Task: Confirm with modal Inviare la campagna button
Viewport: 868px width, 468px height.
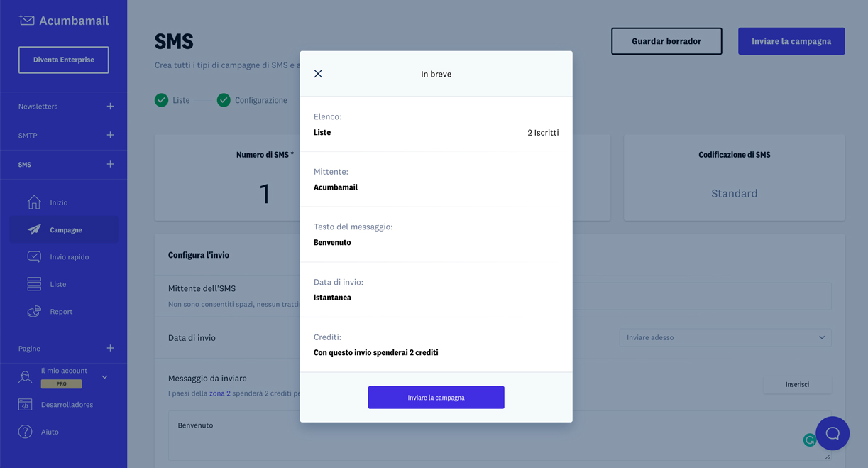Action: 436,398
